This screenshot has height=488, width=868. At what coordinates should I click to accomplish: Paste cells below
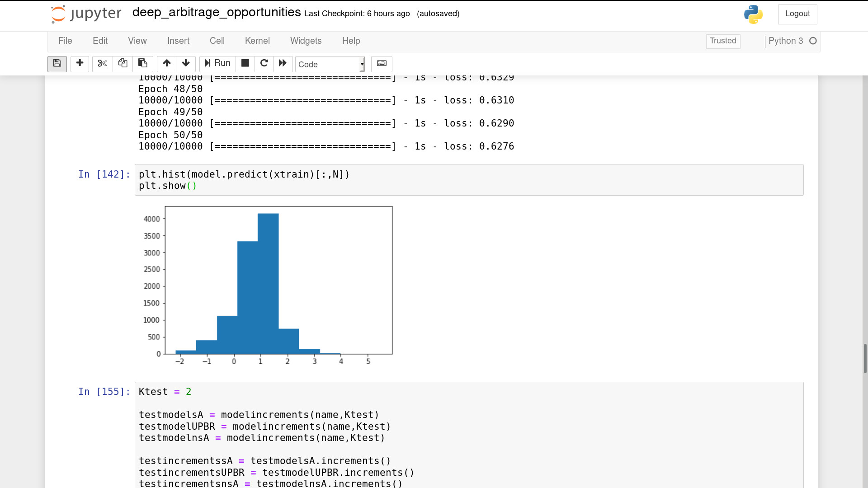pyautogui.click(x=142, y=64)
